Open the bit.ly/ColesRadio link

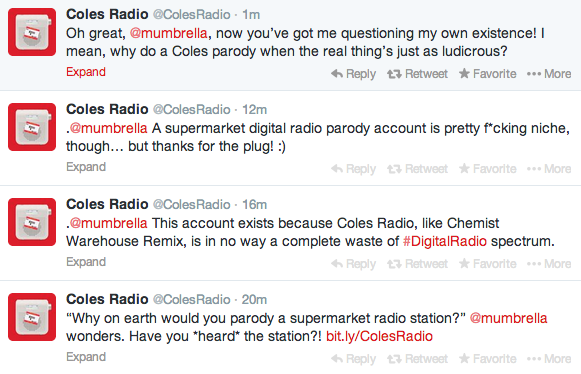pyautogui.click(x=379, y=336)
